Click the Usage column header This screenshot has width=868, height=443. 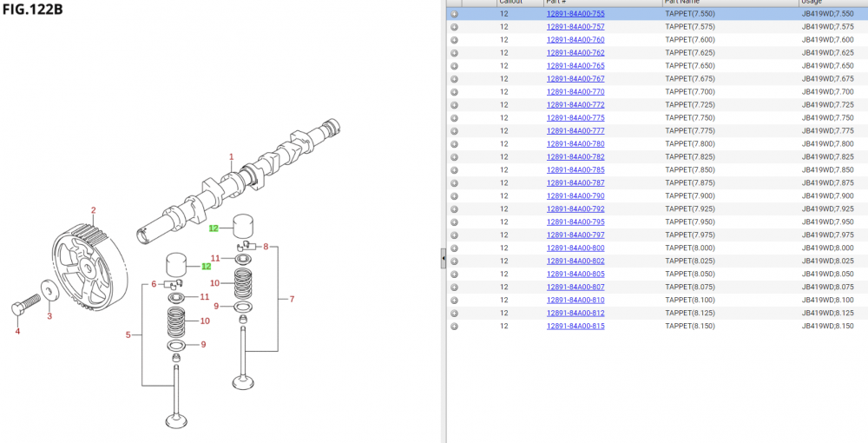[x=812, y=3]
